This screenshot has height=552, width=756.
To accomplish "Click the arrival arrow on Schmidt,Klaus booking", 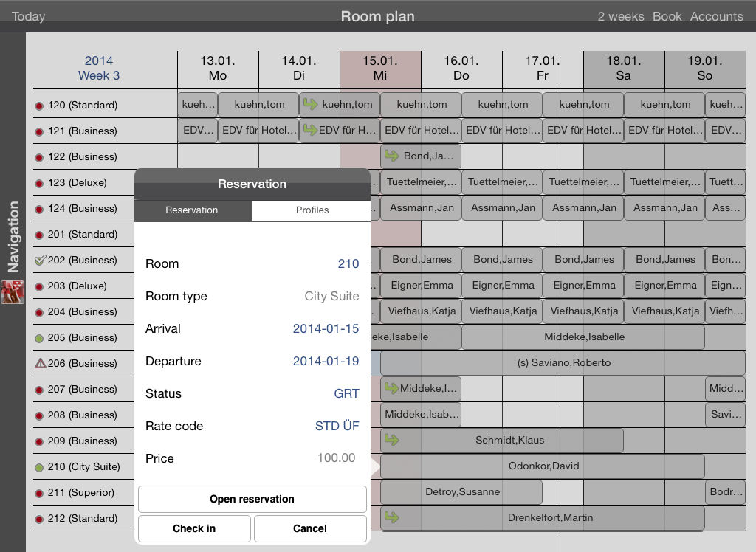I will pos(391,440).
